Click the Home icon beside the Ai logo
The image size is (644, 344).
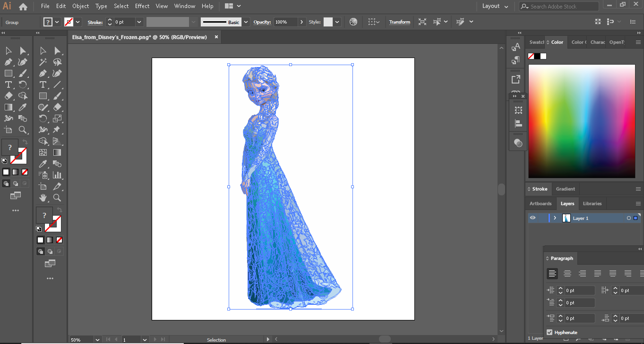click(23, 7)
